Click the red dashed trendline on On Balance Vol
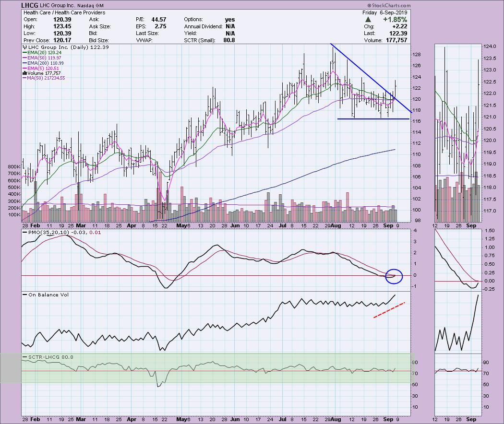 [389, 310]
